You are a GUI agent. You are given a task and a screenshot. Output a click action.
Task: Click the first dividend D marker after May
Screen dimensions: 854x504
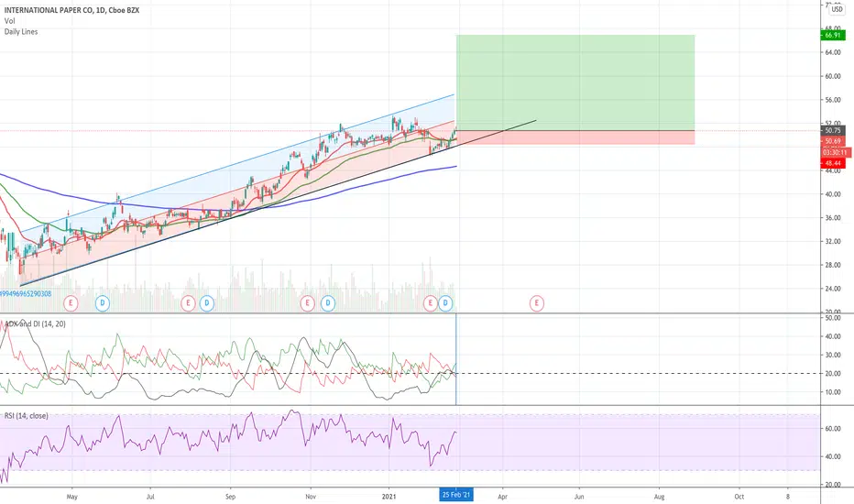tap(103, 303)
